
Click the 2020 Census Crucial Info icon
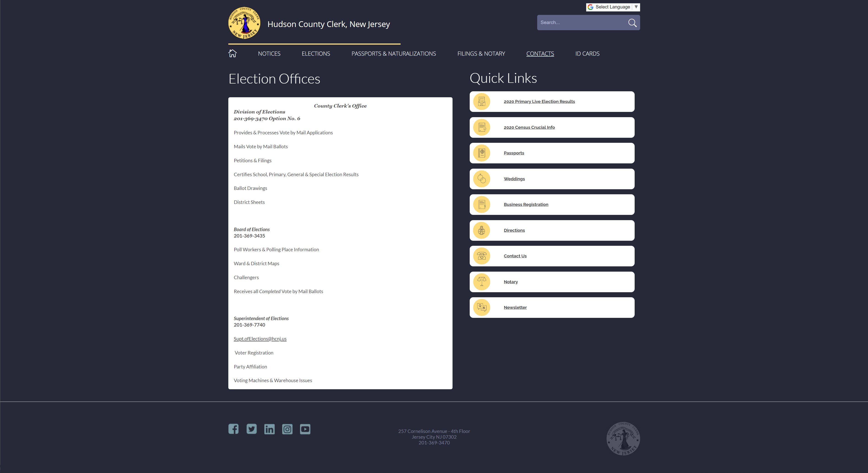click(x=482, y=127)
